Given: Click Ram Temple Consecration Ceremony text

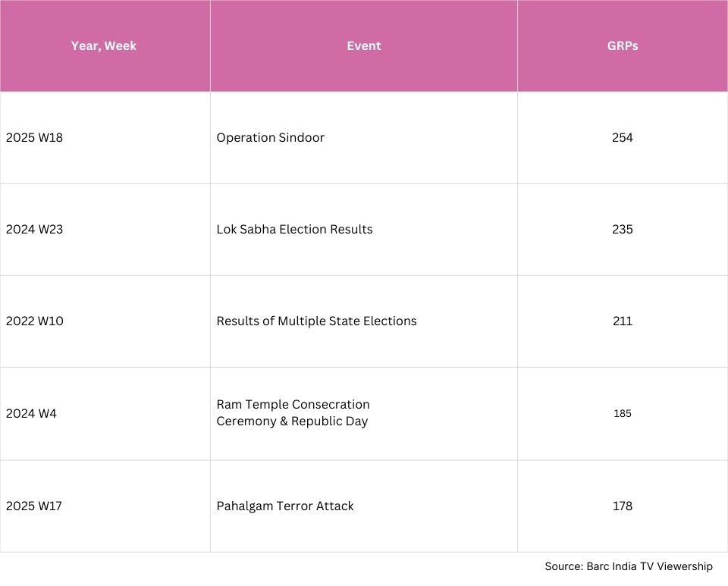Looking at the screenshot, I should [x=293, y=412].
